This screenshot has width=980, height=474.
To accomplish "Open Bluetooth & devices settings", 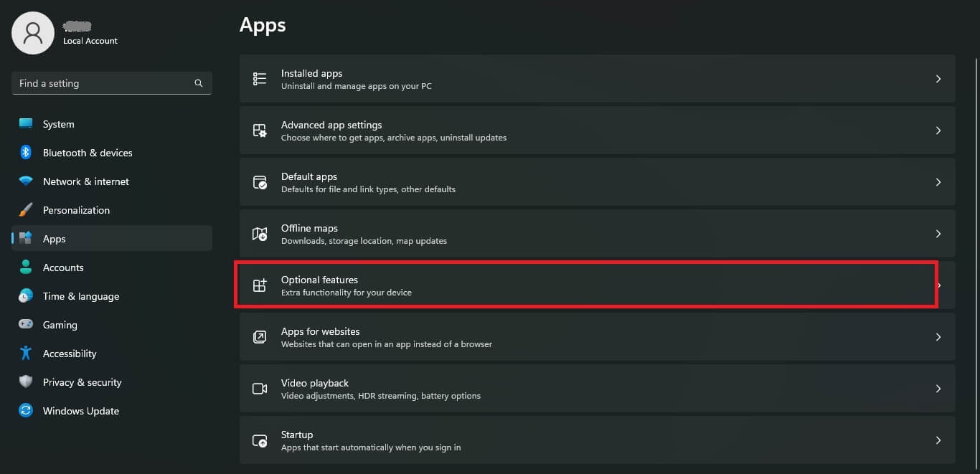I will [x=87, y=153].
